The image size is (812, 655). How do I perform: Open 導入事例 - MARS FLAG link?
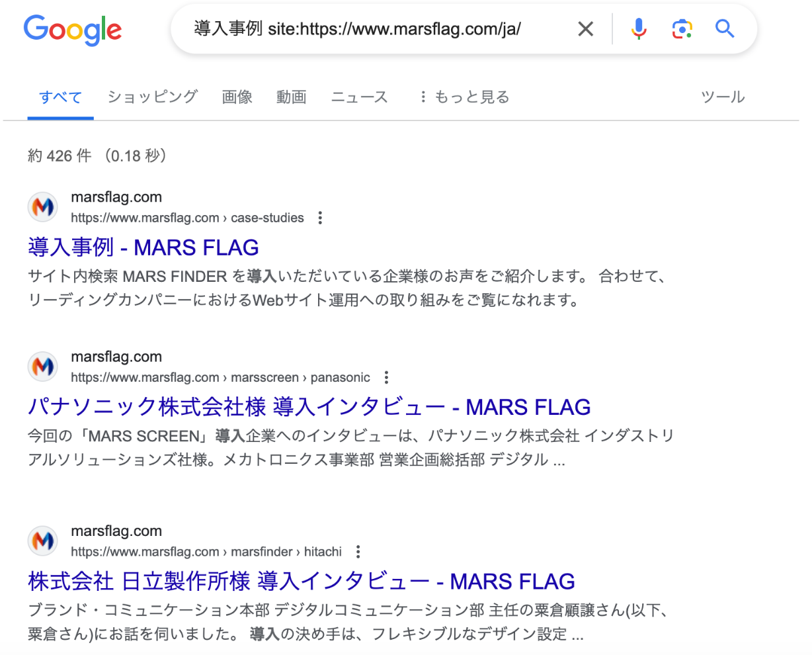143,247
